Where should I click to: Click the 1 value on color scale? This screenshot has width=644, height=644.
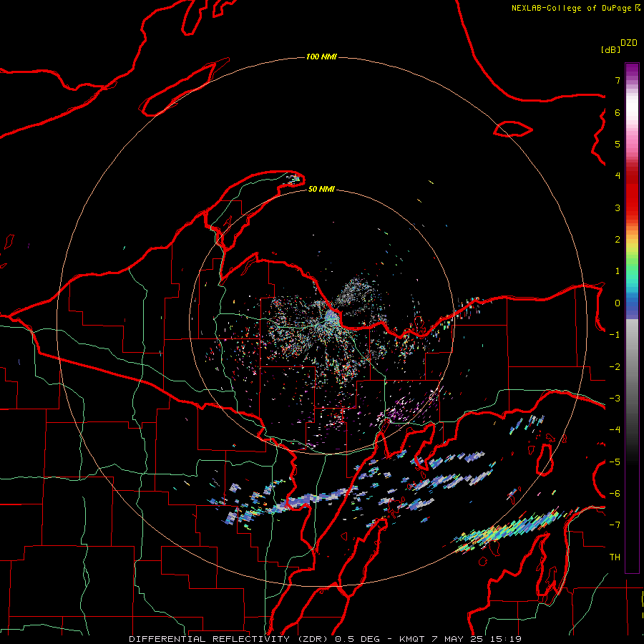(618, 271)
